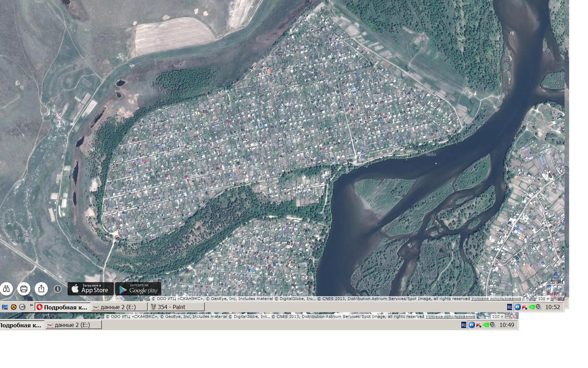Switch to 'Подробная к...' in the 10:49 taskbar
This screenshot has width=588, height=368.
pos(21,325)
